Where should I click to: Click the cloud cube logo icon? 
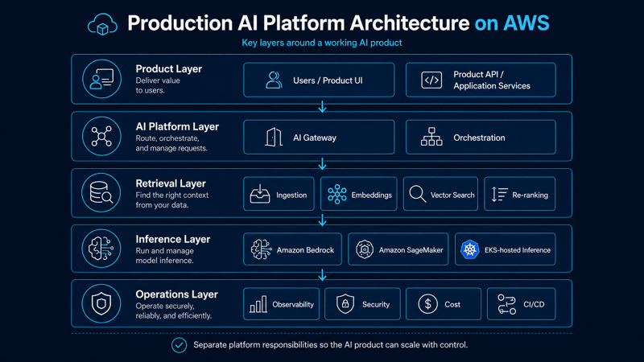(102, 24)
